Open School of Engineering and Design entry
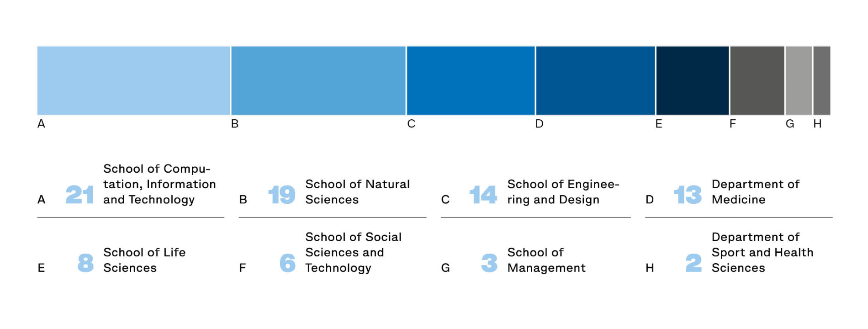 563,192
